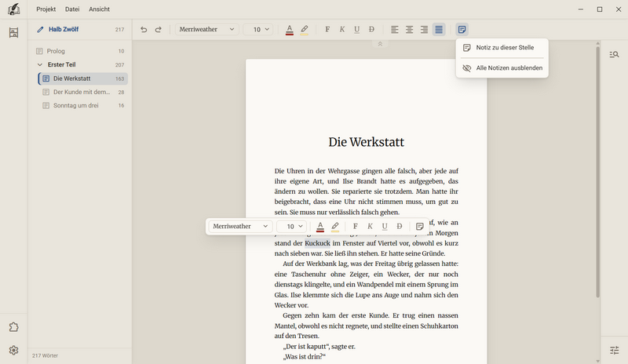
Task: Open the corkboard view in left sidebar
Action: [13, 32]
